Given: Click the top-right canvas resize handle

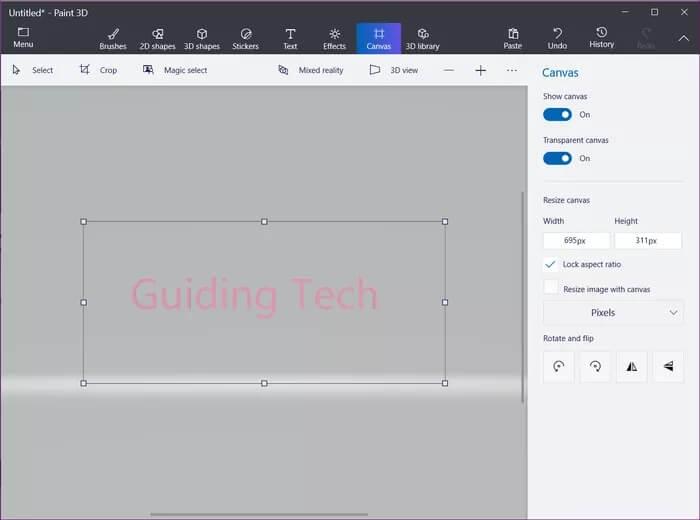Looking at the screenshot, I should pyautogui.click(x=445, y=221).
